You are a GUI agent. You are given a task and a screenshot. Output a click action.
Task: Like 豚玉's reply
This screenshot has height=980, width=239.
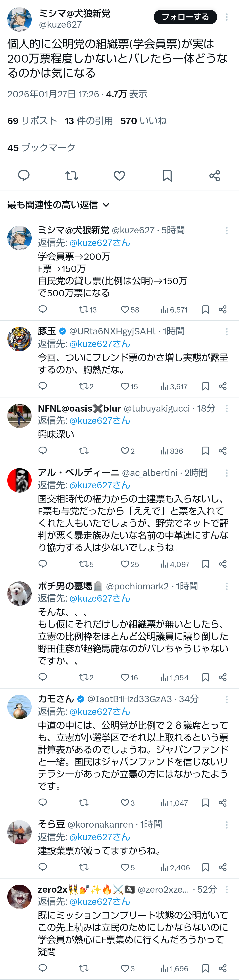coord(125,386)
